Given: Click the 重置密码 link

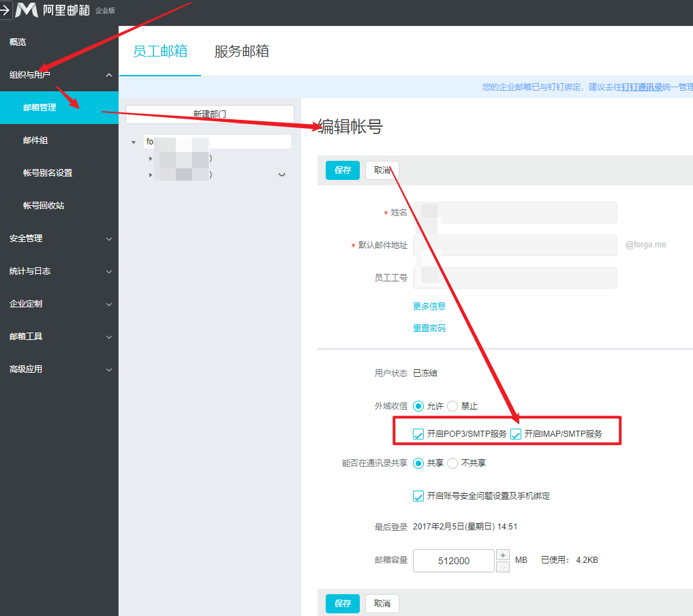Looking at the screenshot, I should coord(429,328).
